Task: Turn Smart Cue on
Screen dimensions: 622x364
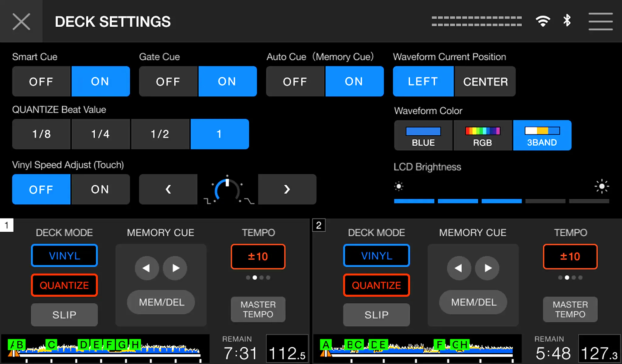Action: coord(101,81)
